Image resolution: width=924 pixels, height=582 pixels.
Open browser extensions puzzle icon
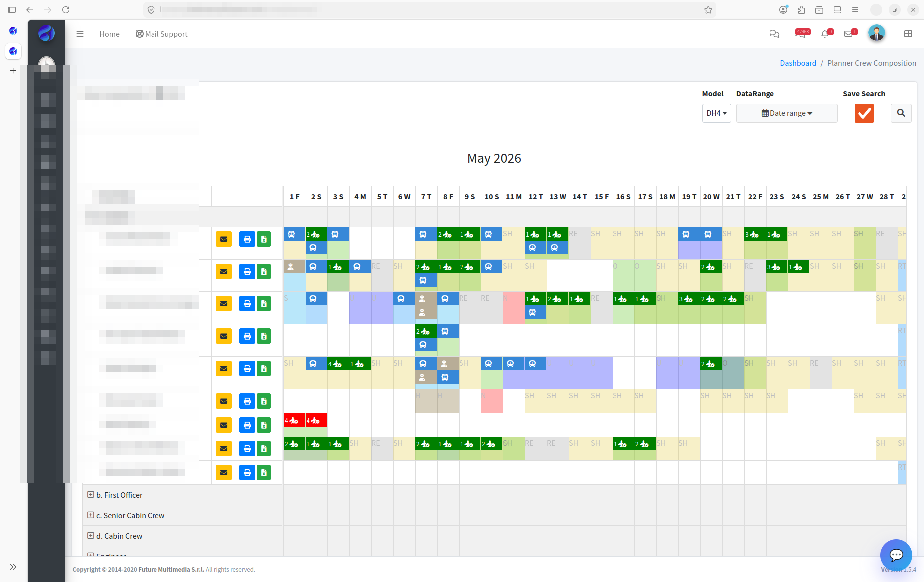click(x=801, y=10)
